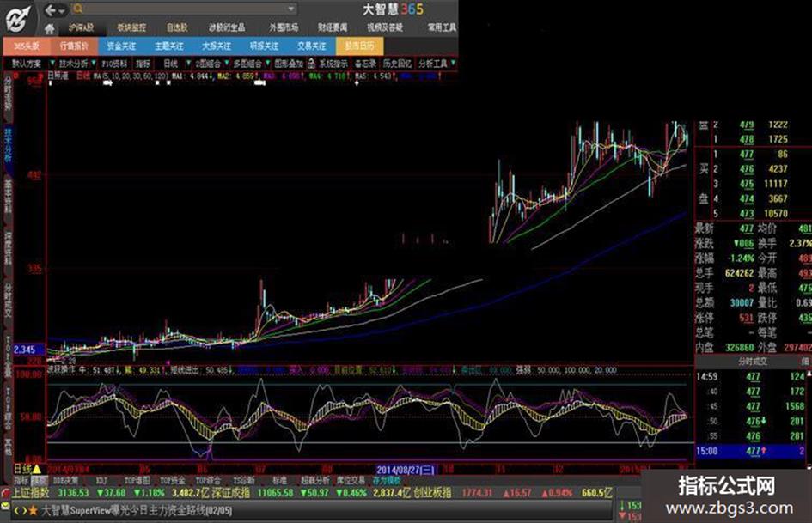Switch to the 交易关注 tab
Screen dimensions: 812x523
tap(312, 46)
